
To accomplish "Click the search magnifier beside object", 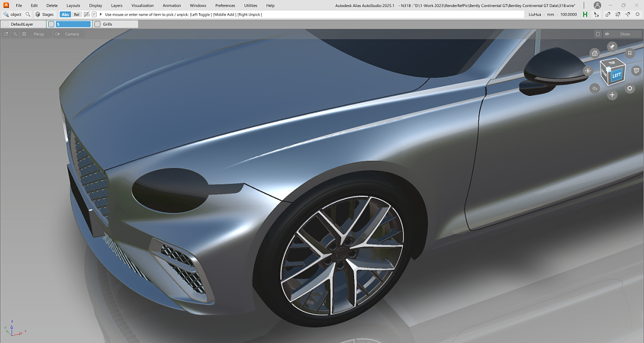I will pyautogui.click(x=28, y=14).
